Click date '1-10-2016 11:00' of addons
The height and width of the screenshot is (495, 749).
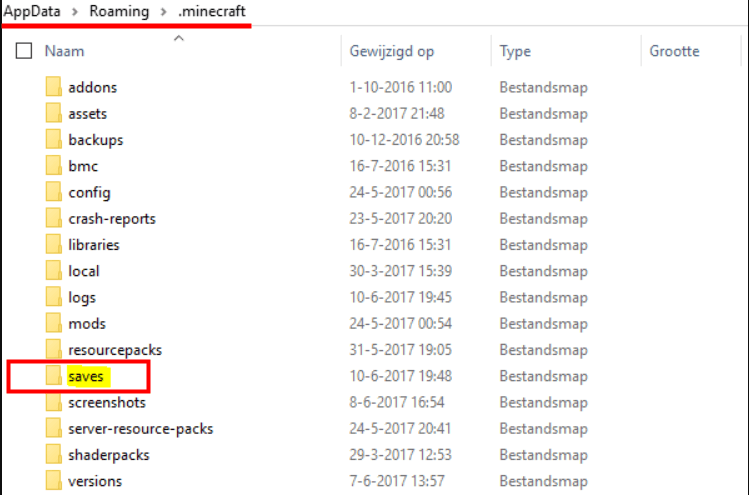[400, 87]
